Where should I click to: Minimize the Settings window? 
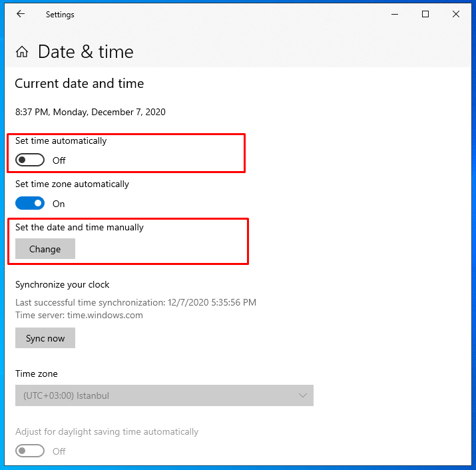395,14
